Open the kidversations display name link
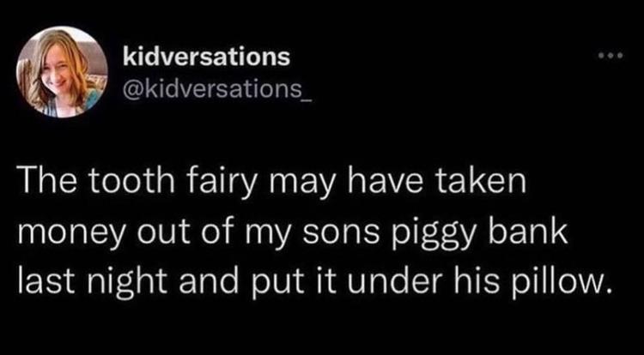Image resolution: width=644 pixels, height=355 pixels. [206, 57]
